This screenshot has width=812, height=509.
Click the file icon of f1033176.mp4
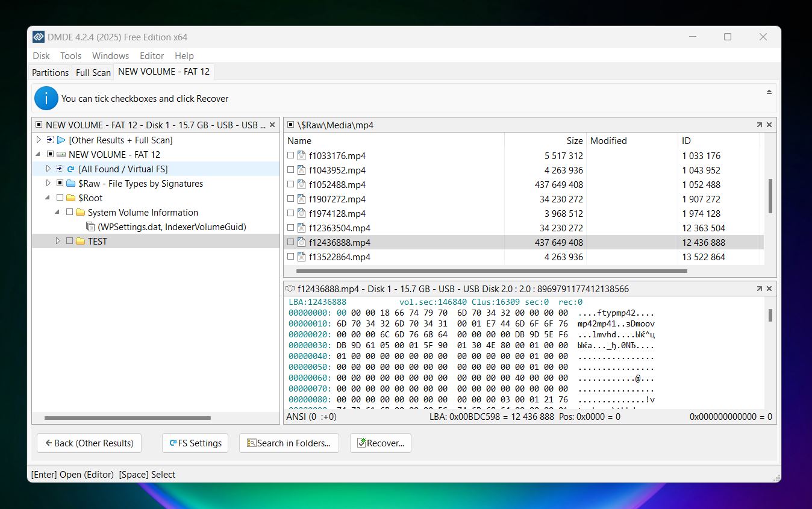pyautogui.click(x=302, y=155)
